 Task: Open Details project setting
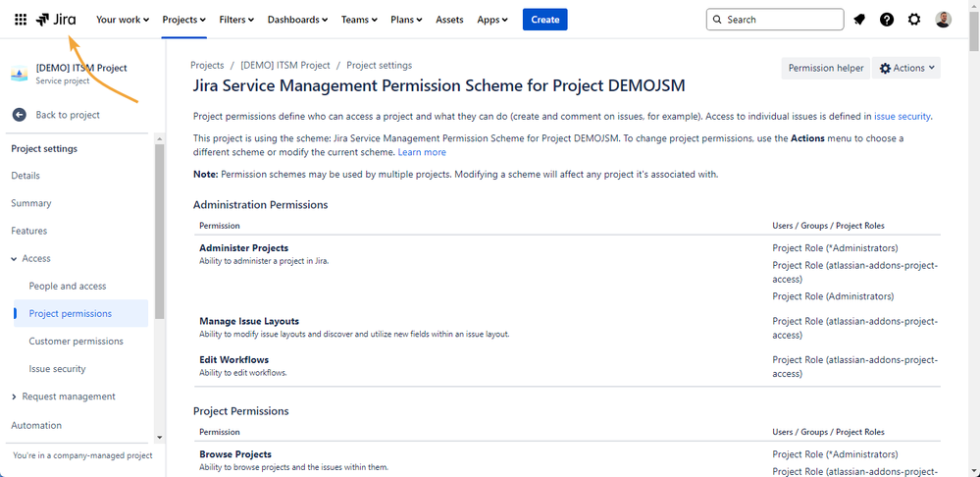26,176
